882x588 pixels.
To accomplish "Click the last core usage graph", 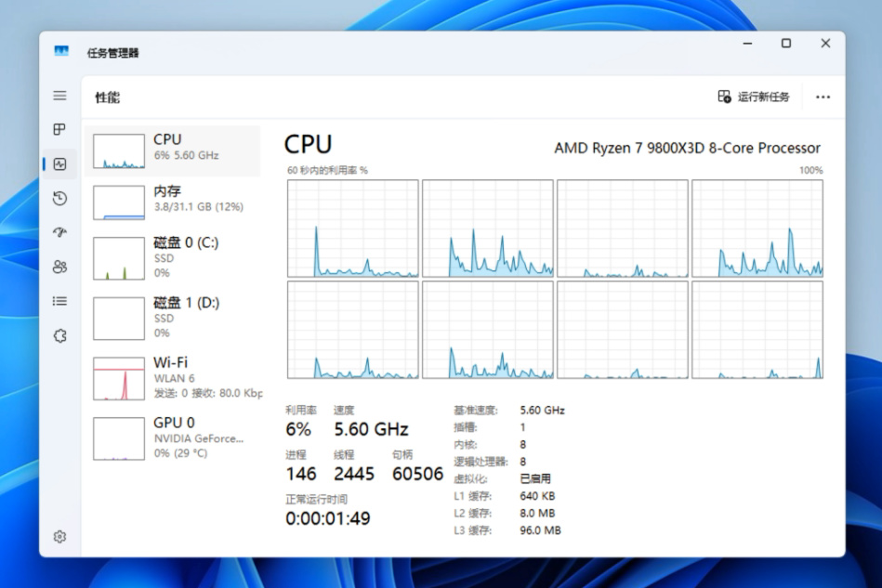I will pyautogui.click(x=757, y=330).
